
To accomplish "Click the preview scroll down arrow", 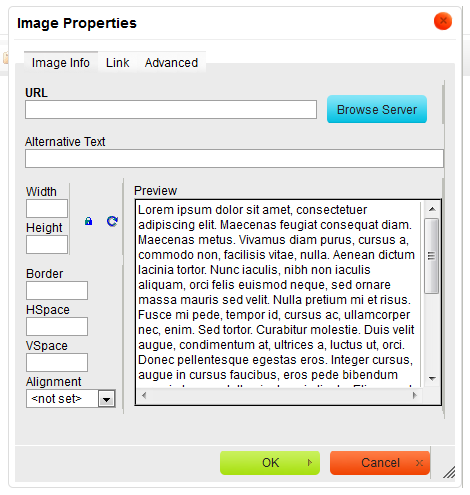I will (432, 378).
